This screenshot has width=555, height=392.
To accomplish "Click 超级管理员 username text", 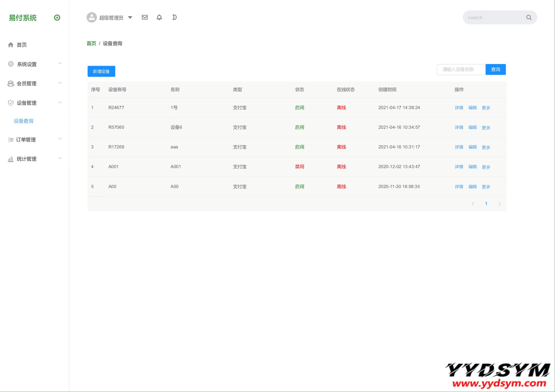I will [x=112, y=18].
